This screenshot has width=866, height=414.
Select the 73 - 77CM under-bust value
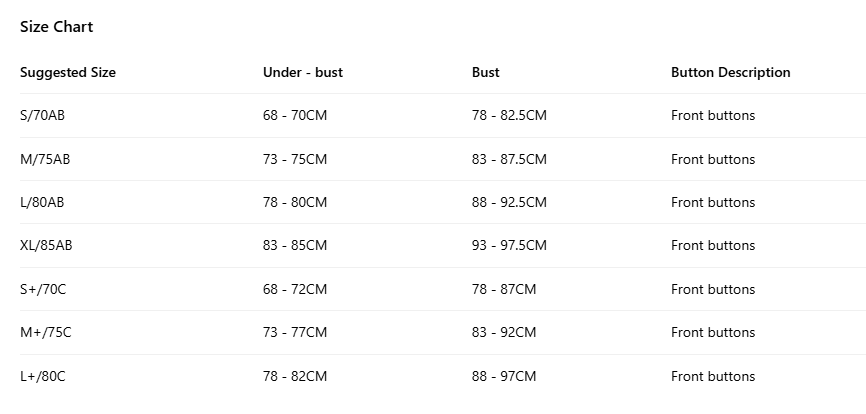point(295,332)
